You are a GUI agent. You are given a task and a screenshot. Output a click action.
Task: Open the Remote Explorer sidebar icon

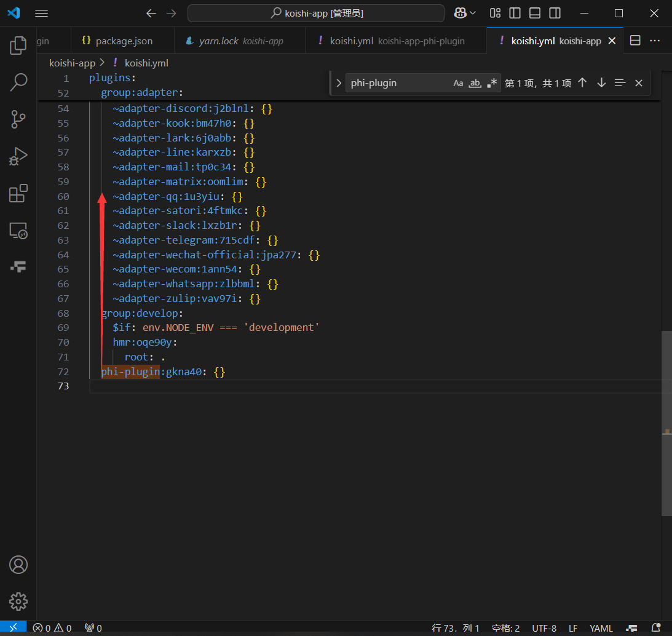click(x=18, y=231)
